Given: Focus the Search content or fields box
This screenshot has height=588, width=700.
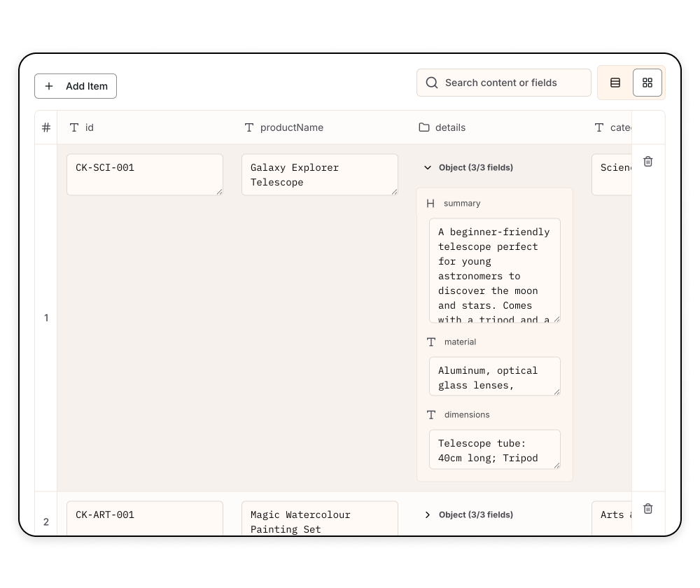Looking at the screenshot, I should click(503, 83).
